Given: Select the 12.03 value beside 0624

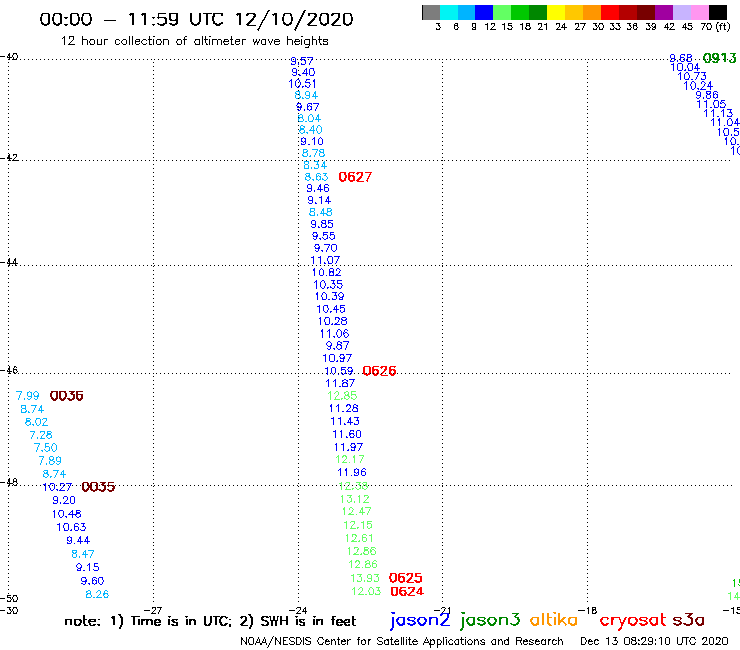Looking at the screenshot, I should coord(366,591).
